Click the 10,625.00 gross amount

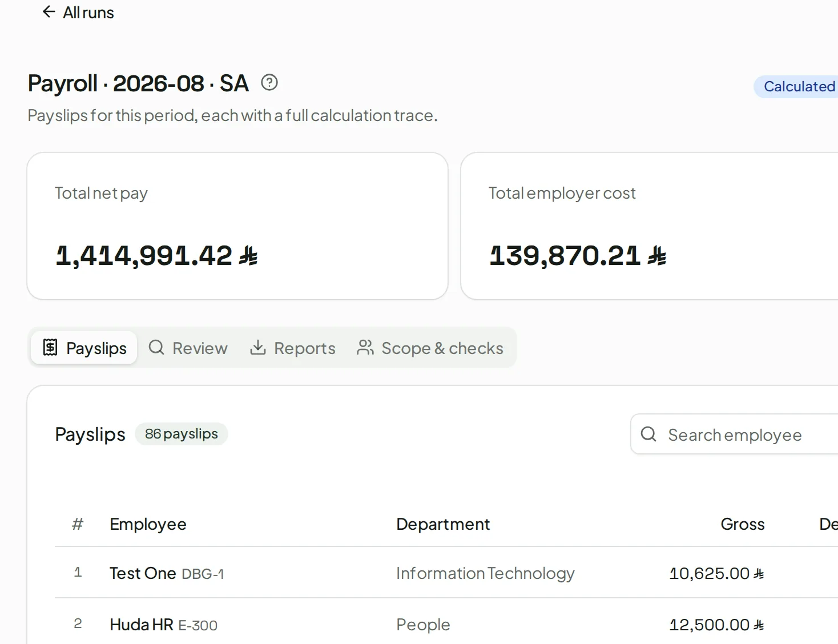click(x=716, y=573)
